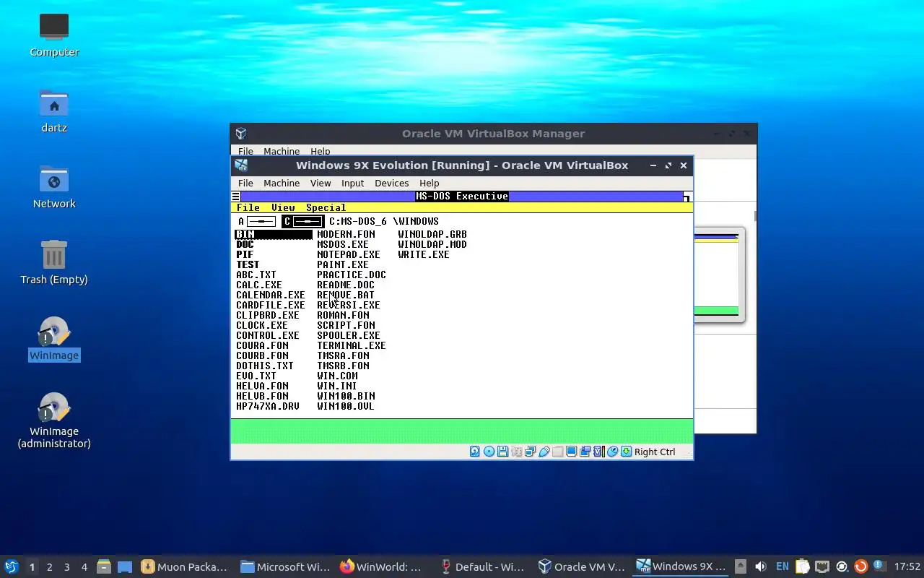Screen dimensions: 924x578
Task: Click the floppy disk indicator in VM status bar
Action: pyautogui.click(x=502, y=452)
